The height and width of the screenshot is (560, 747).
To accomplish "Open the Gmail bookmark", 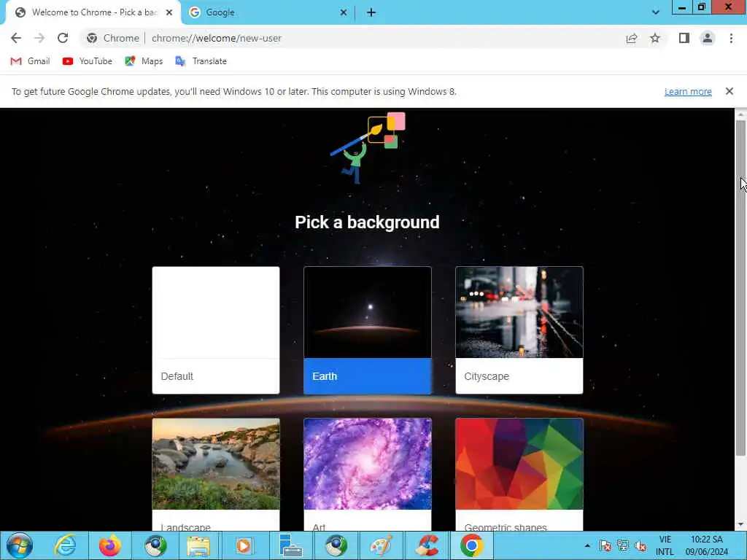I will [x=30, y=61].
